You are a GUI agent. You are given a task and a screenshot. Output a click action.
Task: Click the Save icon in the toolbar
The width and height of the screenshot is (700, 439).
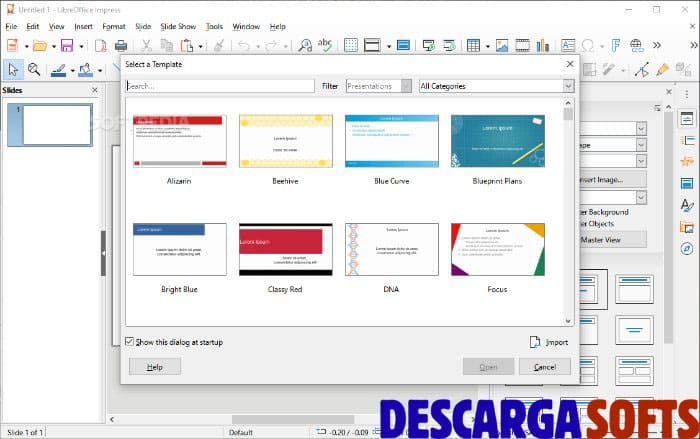(67, 46)
